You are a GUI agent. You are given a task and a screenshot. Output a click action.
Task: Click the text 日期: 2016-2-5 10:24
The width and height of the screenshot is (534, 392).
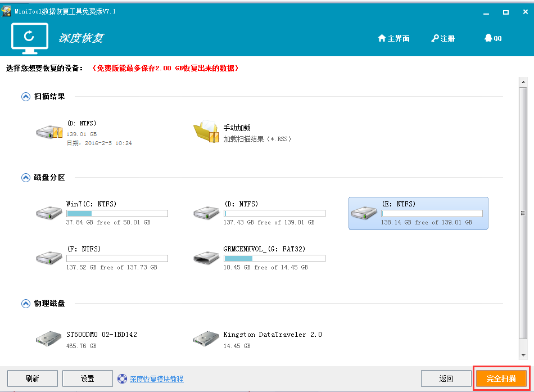point(99,143)
